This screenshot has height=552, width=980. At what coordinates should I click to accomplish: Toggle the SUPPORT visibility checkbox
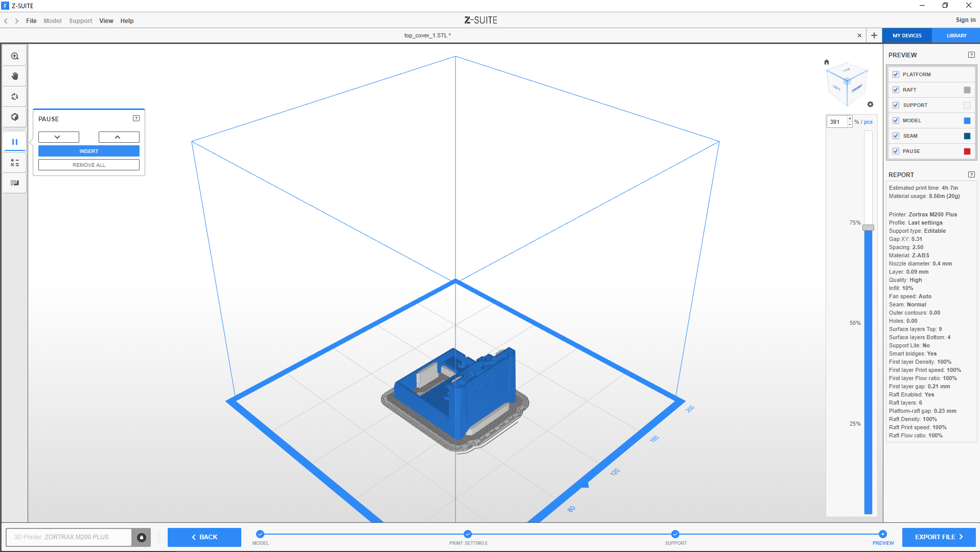tap(896, 105)
